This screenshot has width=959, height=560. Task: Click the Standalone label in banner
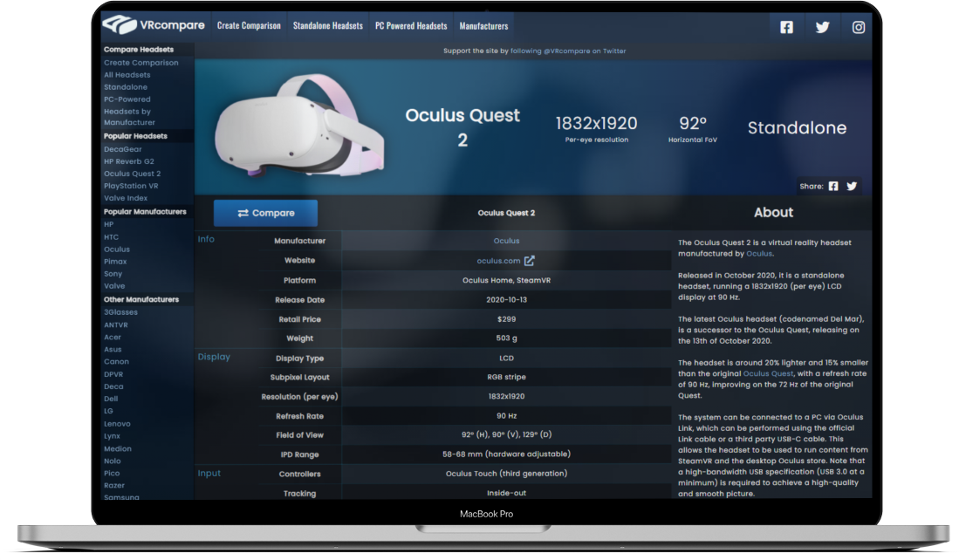tap(797, 127)
